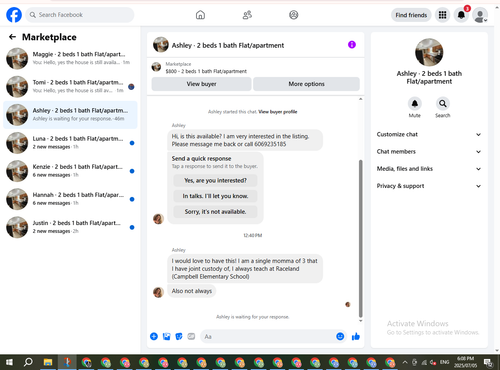Screen dimensions: 500x370
Task: Click the Facebook logo
Action: [x=14, y=15]
